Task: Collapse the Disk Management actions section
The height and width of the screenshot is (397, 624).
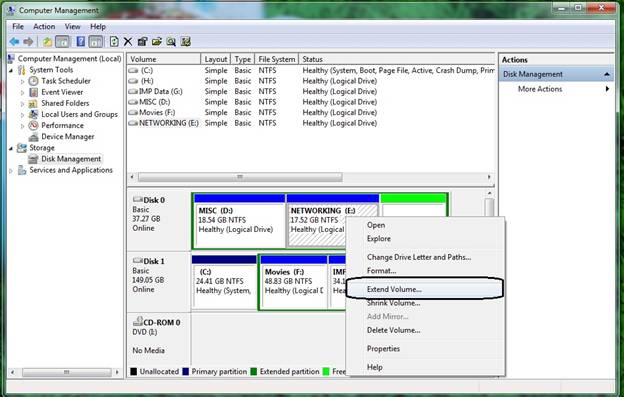Action: (606, 74)
